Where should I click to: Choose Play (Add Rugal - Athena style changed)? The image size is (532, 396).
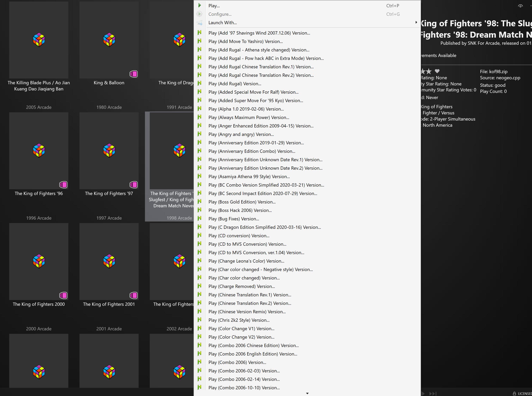[307, 50]
